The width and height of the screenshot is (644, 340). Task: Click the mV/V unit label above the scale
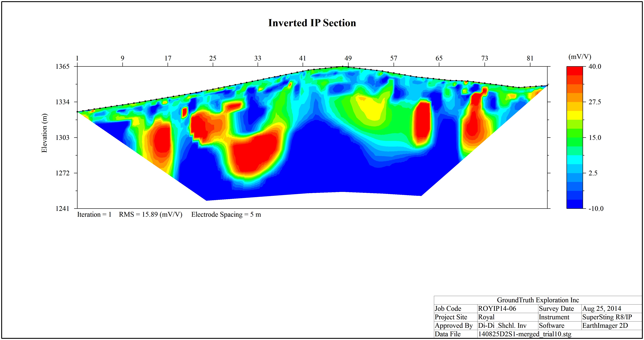pos(580,57)
